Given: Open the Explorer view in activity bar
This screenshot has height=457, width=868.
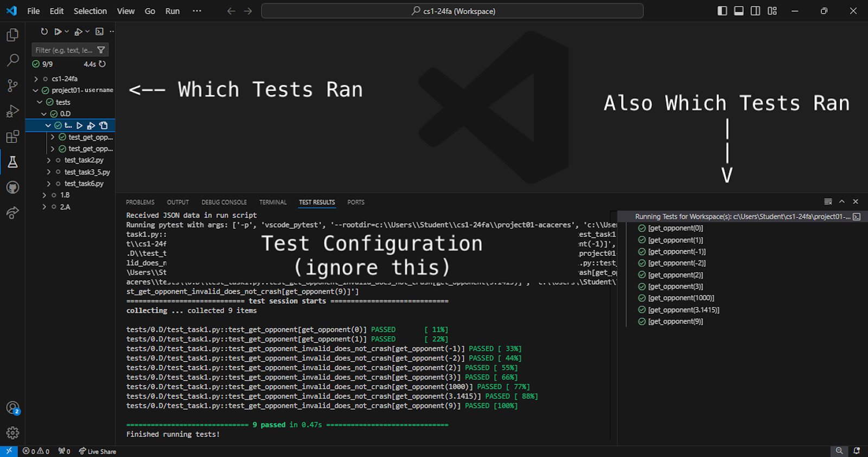Looking at the screenshot, I should tap(12, 35).
